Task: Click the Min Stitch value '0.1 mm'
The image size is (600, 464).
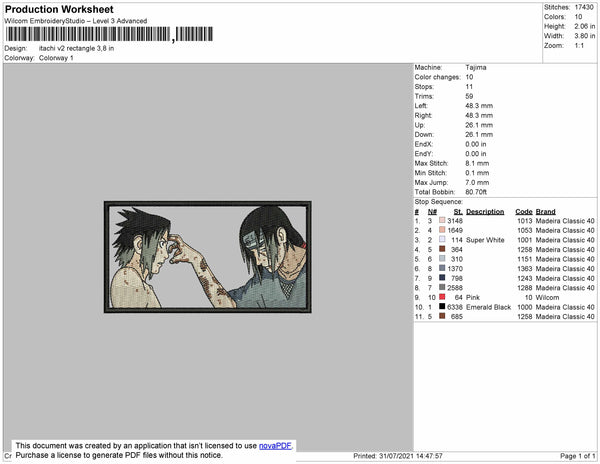Action: [477, 173]
